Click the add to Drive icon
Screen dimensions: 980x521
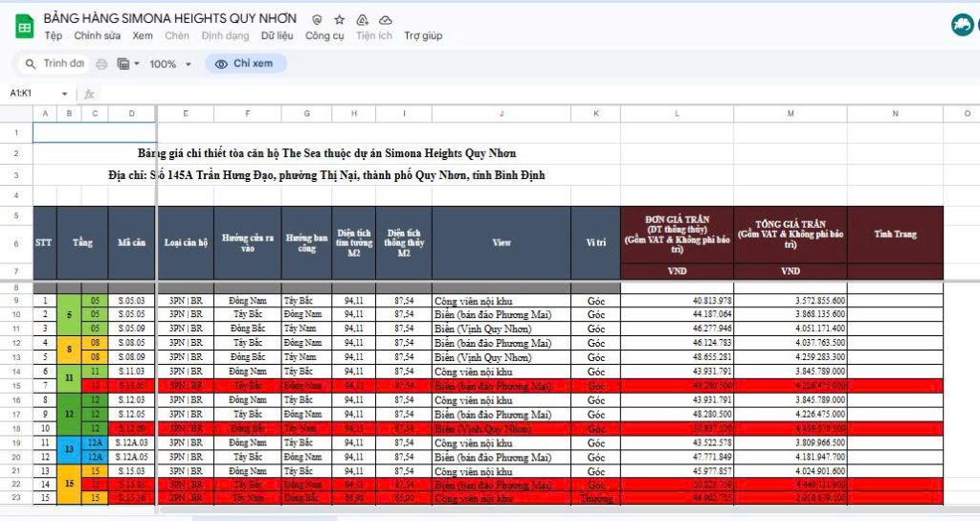tap(362, 19)
